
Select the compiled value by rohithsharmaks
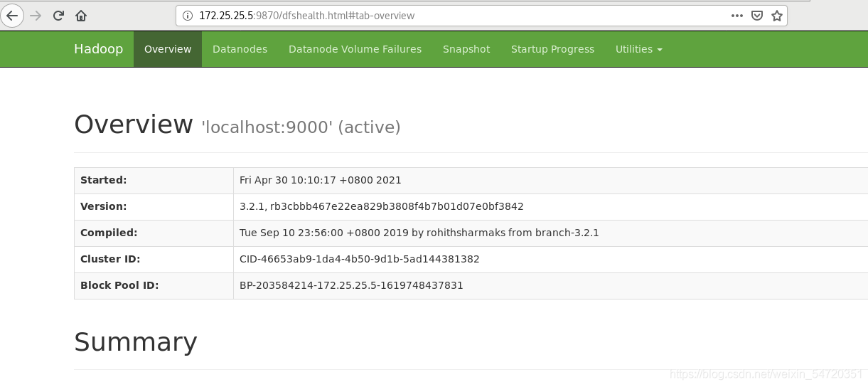(x=419, y=233)
